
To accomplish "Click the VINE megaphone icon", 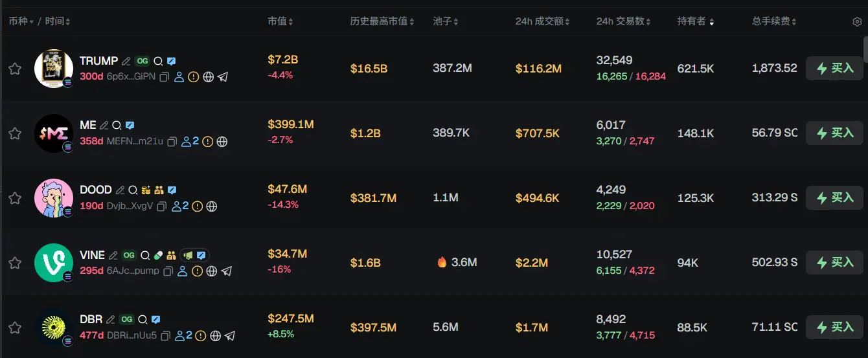I will (188, 255).
